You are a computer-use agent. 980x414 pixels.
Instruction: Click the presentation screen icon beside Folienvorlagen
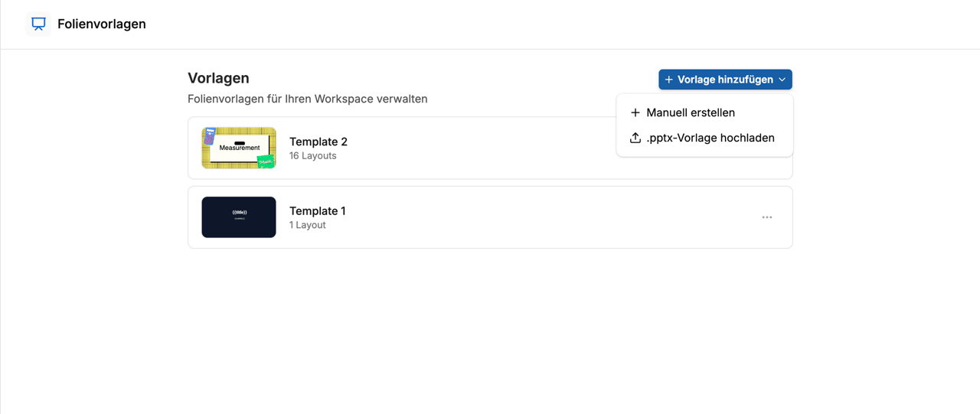[38, 24]
